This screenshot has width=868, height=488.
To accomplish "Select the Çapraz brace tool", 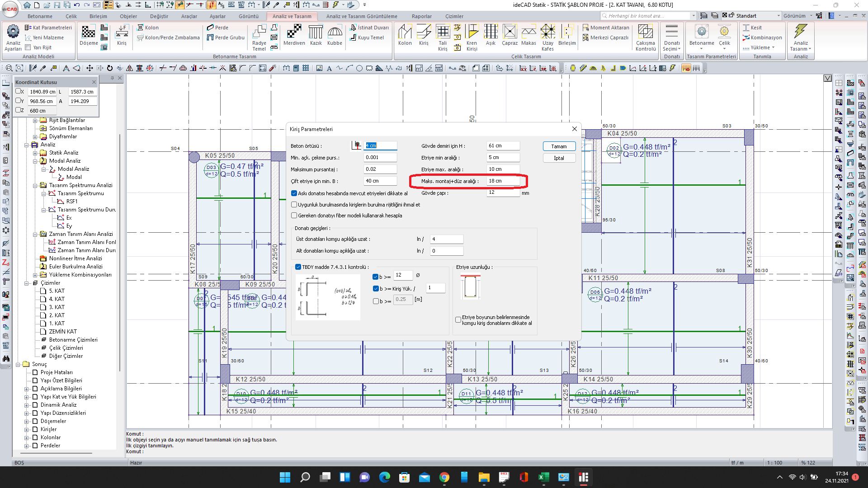I will tap(509, 35).
